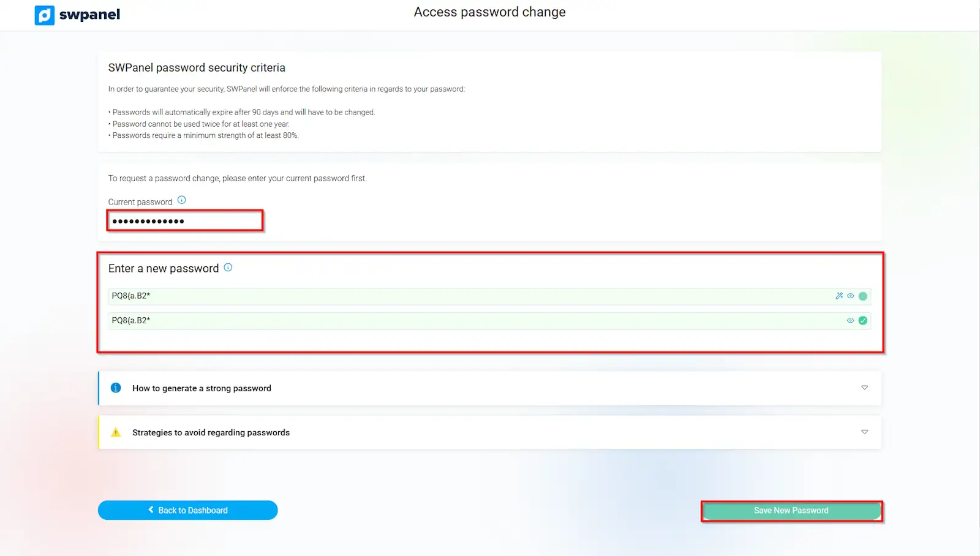The image size is (980, 556).
Task: Click Save New Password button
Action: (791, 511)
